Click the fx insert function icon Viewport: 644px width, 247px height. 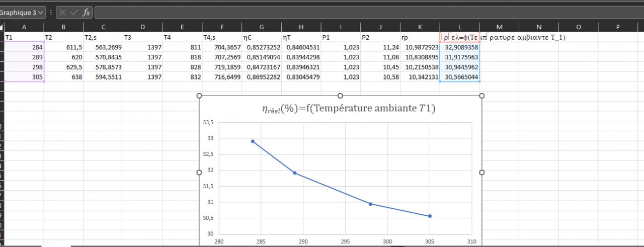click(x=87, y=12)
